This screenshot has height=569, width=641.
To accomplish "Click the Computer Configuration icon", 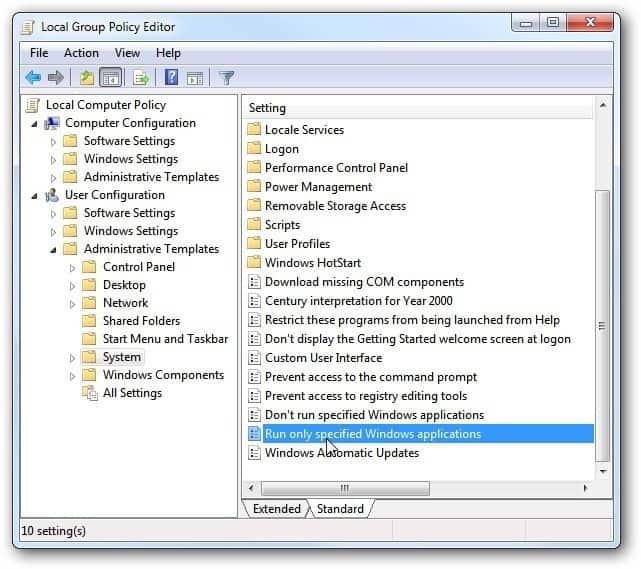I will coord(52,123).
